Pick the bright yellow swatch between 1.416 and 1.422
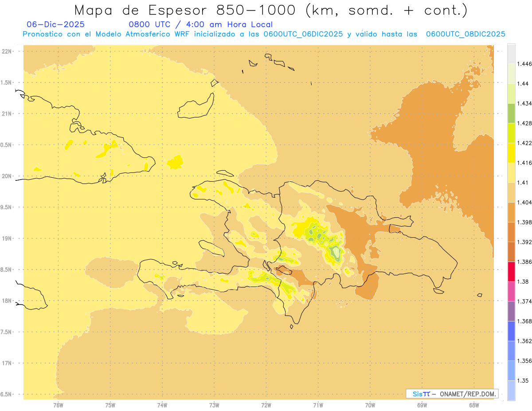This screenshot has height=411, width=532. [x=511, y=153]
